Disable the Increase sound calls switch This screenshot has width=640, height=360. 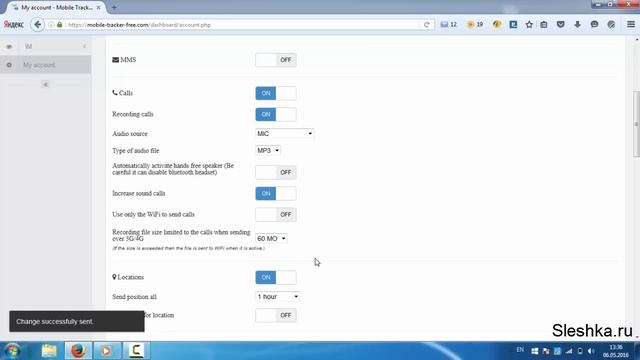tap(276, 193)
